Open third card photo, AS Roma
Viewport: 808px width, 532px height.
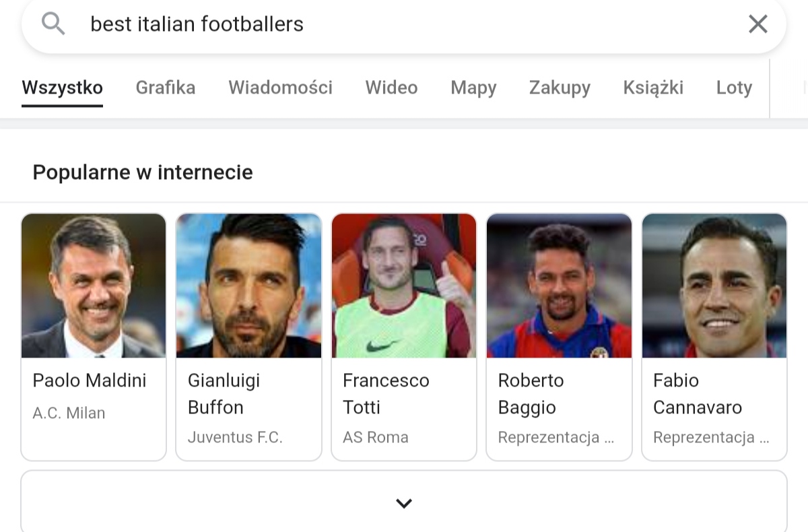pos(404,286)
